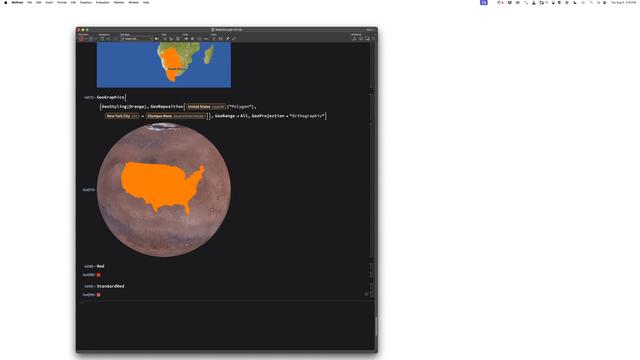The image size is (640, 360).
Task: Expand the style menu arrow button
Action: click(156, 39)
